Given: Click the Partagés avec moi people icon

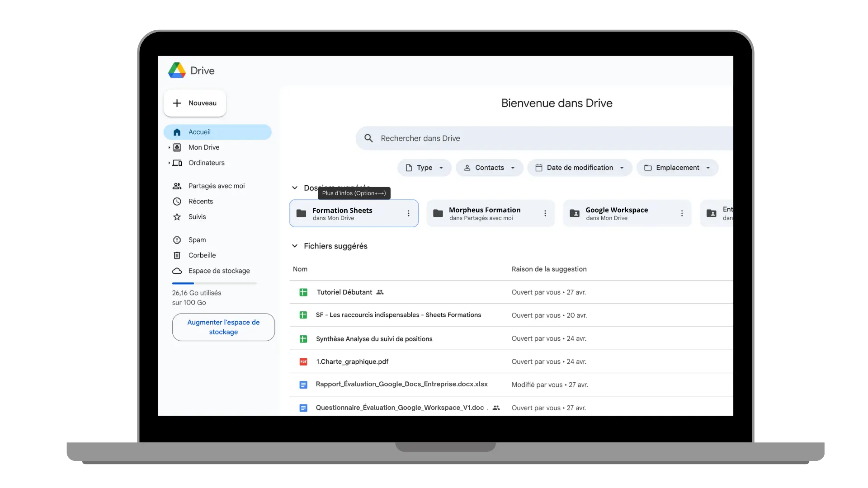Looking at the screenshot, I should coord(177,186).
